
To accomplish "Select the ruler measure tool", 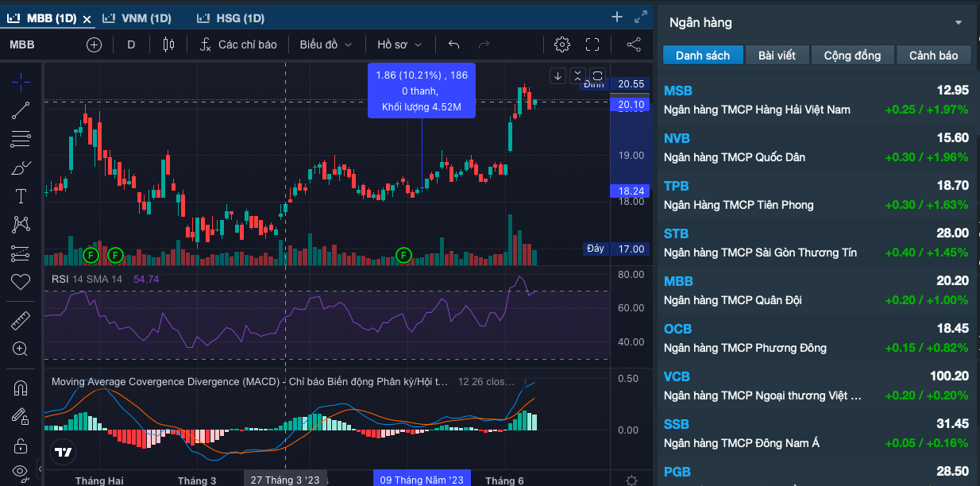I will [x=21, y=321].
